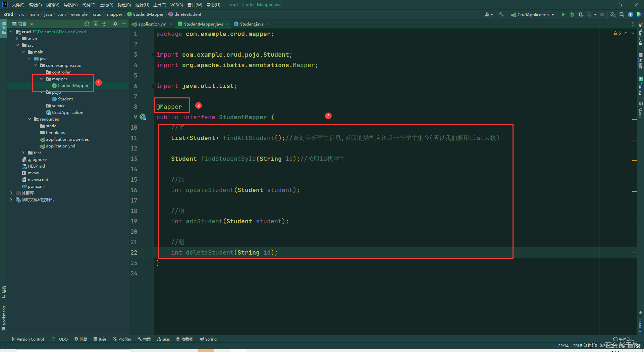Screen dimensions: 644x352
Task: Click the gutter implementation icon on line 9
Action: pos(143,117)
